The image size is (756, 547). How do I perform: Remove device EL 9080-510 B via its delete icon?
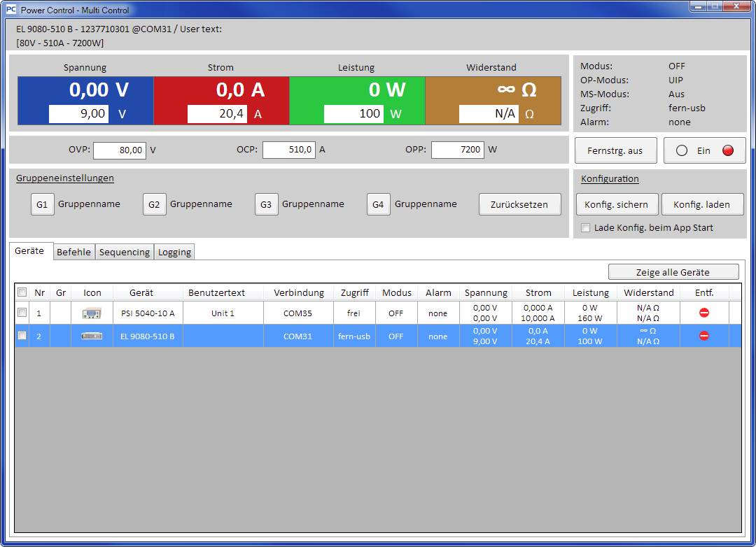704,335
